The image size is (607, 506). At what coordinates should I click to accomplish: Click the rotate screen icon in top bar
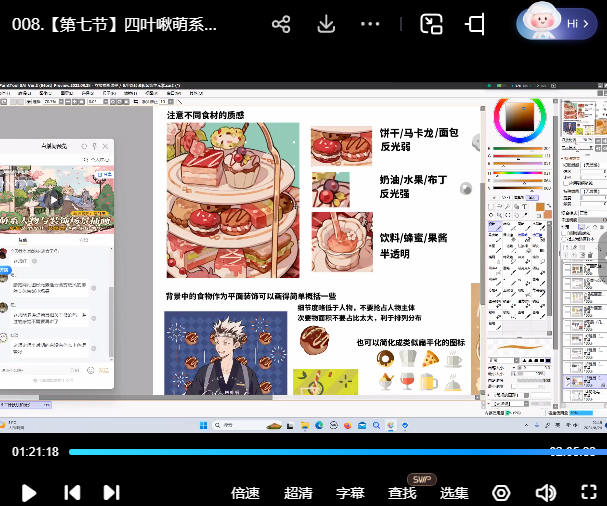pyautogui.click(x=476, y=24)
